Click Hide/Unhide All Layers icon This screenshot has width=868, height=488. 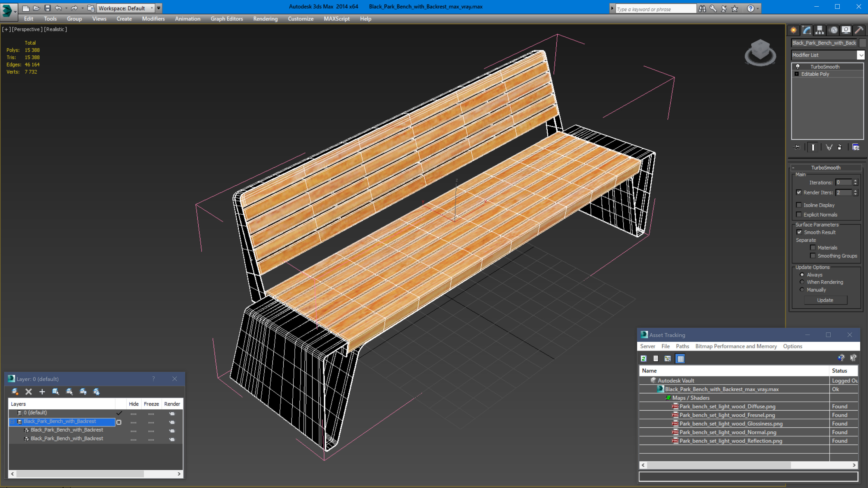pyautogui.click(x=83, y=392)
